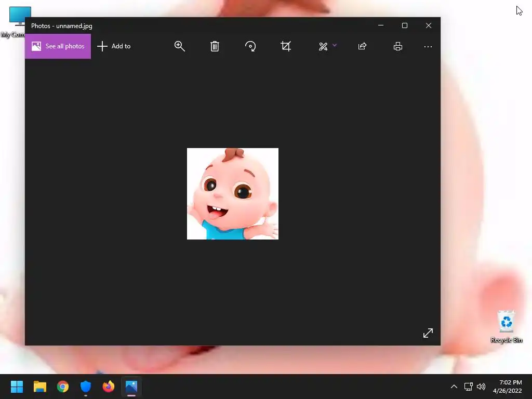
Task: Expand the Edit & Create dropdown arrow
Action: point(335,45)
